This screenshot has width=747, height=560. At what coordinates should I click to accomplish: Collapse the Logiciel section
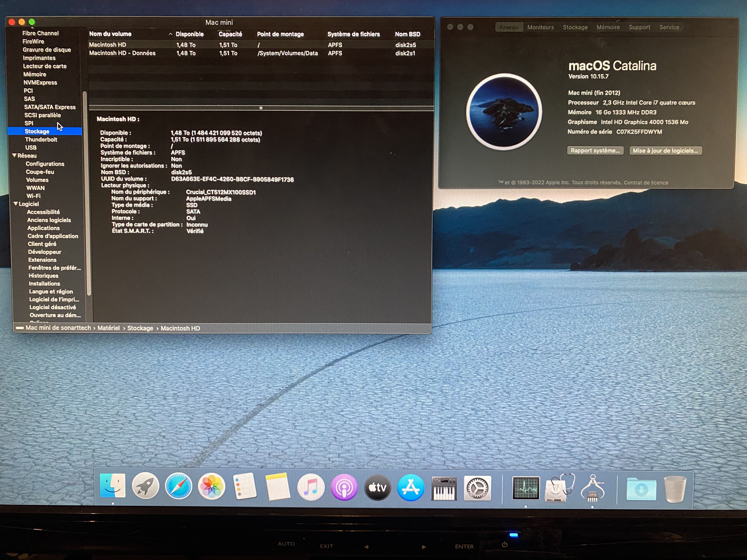(x=16, y=204)
